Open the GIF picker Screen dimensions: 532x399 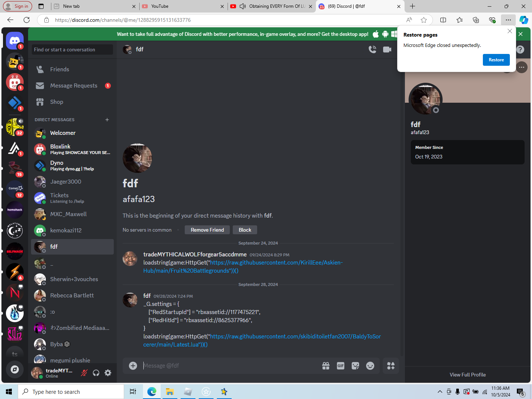coord(341,366)
